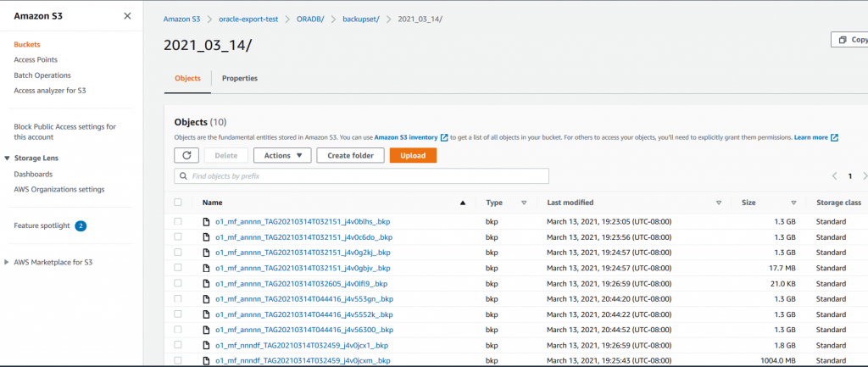The height and width of the screenshot is (367, 868).
Task: Click the refresh objects icon button
Action: tap(186, 156)
